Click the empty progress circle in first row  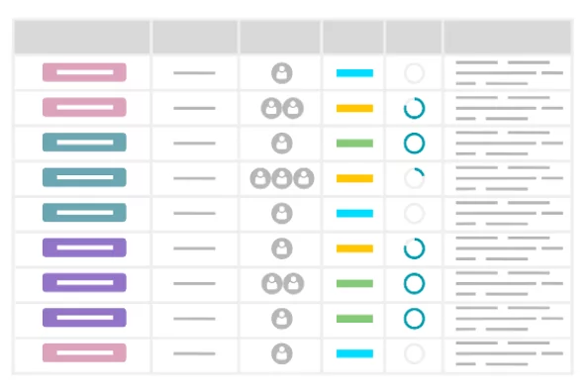tap(414, 73)
